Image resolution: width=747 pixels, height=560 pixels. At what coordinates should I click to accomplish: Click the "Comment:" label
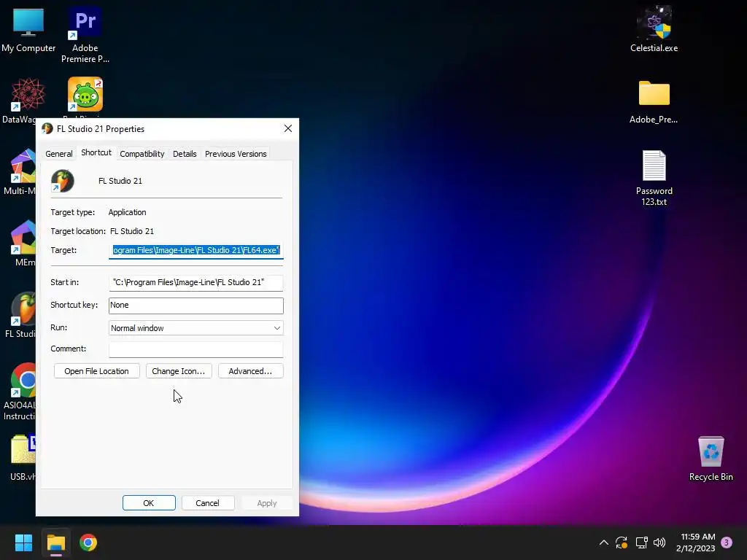click(68, 349)
